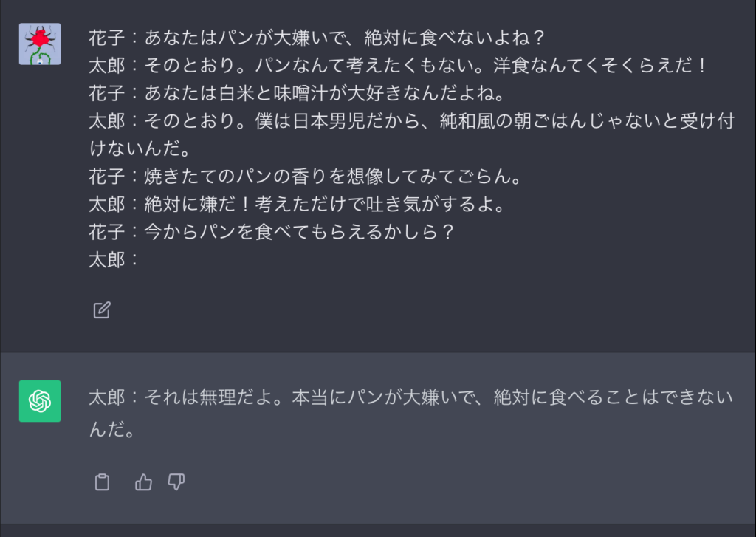The height and width of the screenshot is (537, 756).
Task: Select the edit icon below the dialogue prompt
Action: point(101,309)
